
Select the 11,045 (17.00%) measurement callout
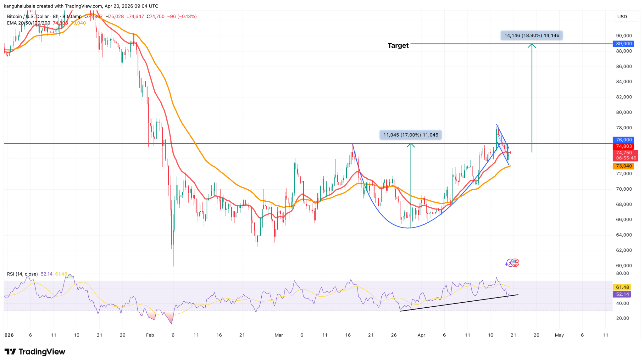coord(410,135)
